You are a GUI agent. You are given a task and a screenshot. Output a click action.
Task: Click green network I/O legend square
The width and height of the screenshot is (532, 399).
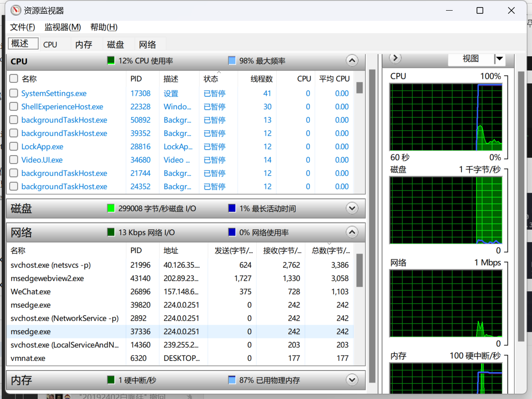111,232
